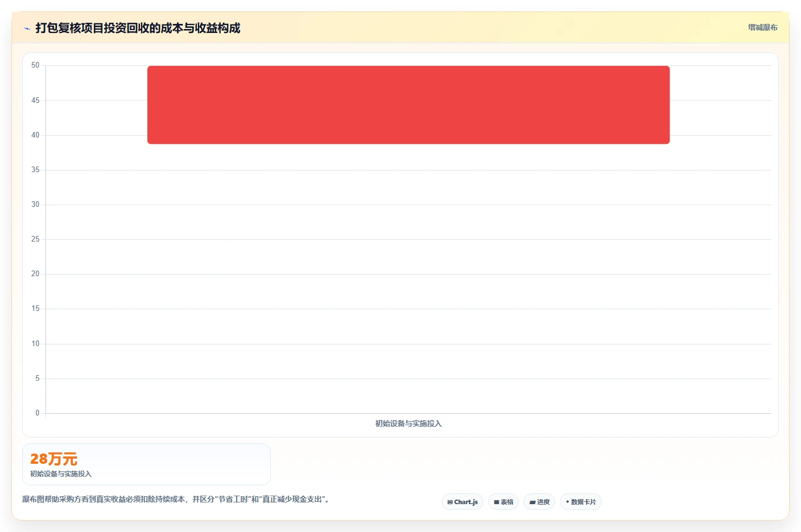Click the y-axis label 45
Viewport: 801px width, 532px height.
(35, 100)
